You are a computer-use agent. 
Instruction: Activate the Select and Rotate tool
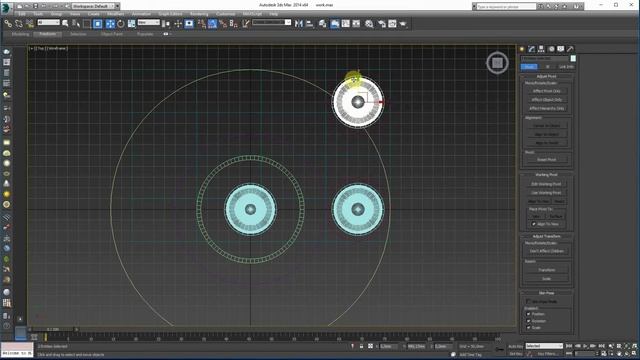tap(121, 24)
